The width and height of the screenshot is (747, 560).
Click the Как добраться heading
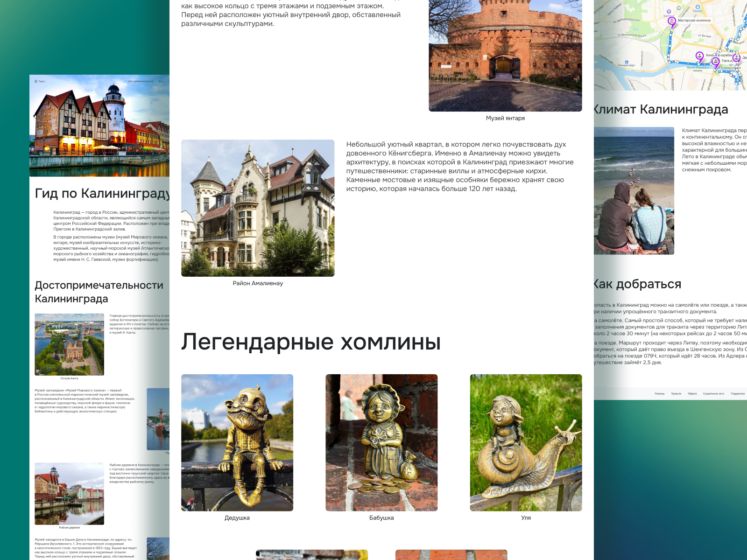tap(638, 284)
